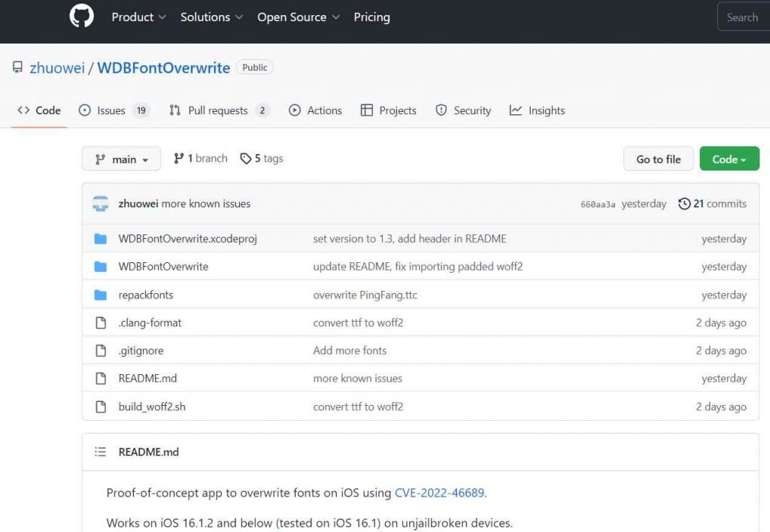770x532 pixels.
Task: Open commit 'overwrite PingFang.ttc'
Action: tap(365, 295)
